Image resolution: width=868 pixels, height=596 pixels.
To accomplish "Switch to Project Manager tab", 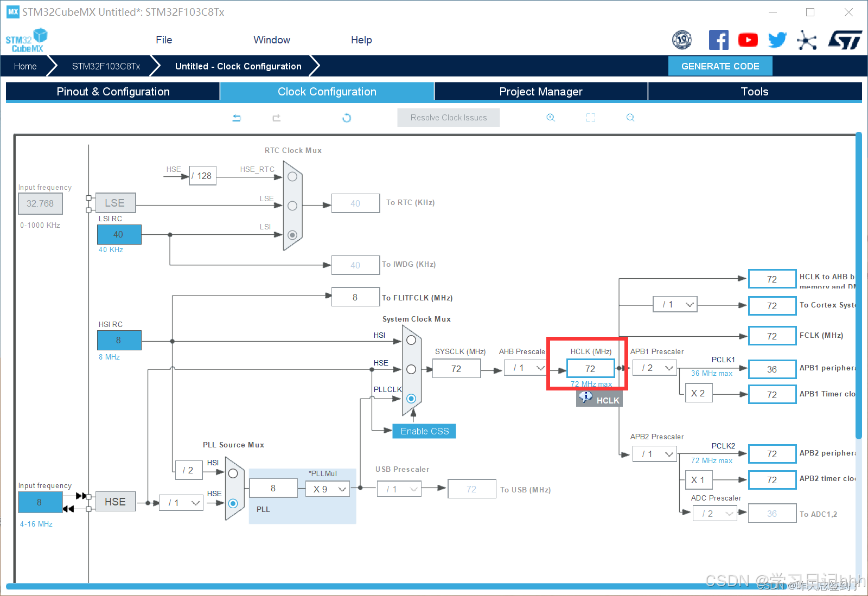I will point(541,92).
